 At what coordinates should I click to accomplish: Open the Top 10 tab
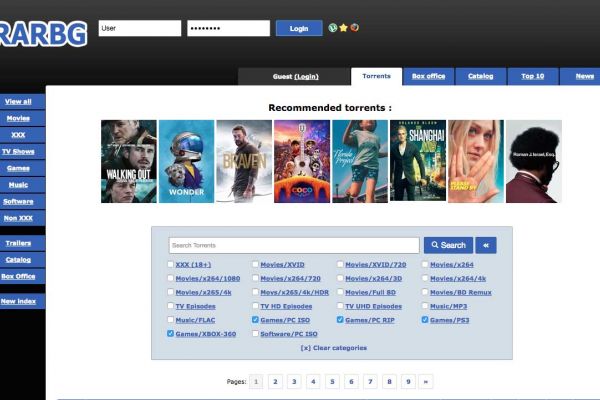click(533, 76)
